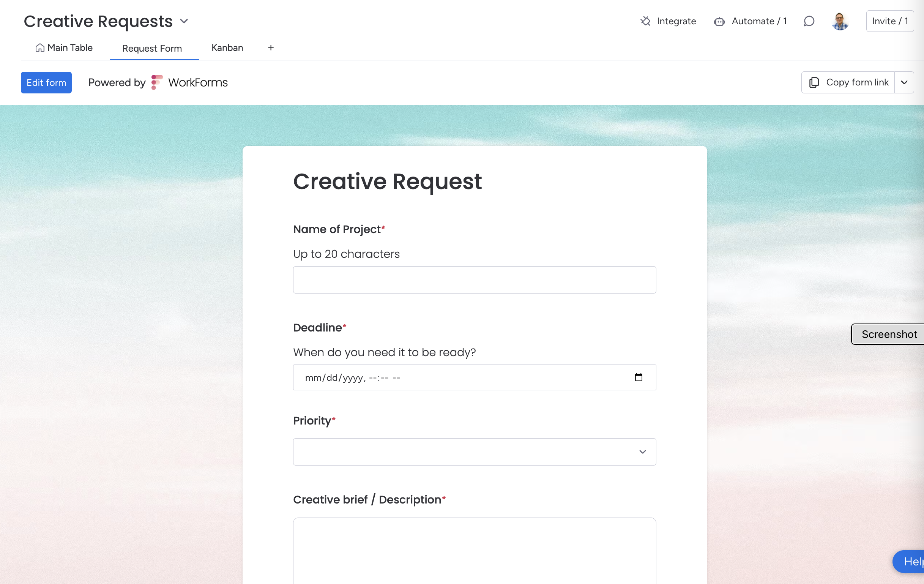Switch to the Main Table tab
Image resolution: width=924 pixels, height=584 pixels.
point(70,48)
